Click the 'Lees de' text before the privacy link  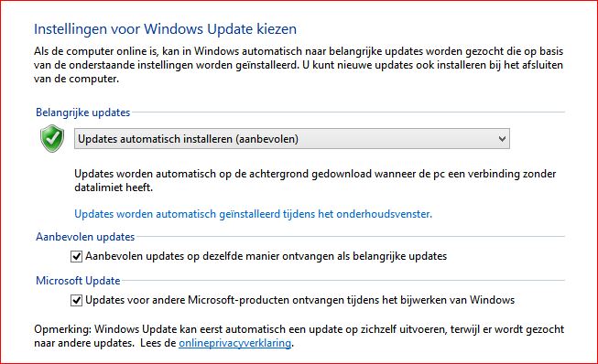[x=158, y=343]
